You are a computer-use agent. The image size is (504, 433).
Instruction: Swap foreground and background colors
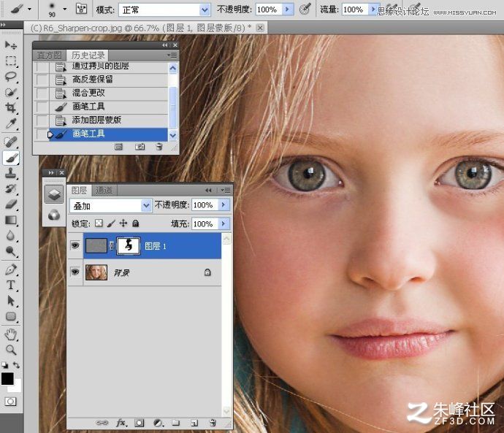pyautogui.click(x=16, y=365)
